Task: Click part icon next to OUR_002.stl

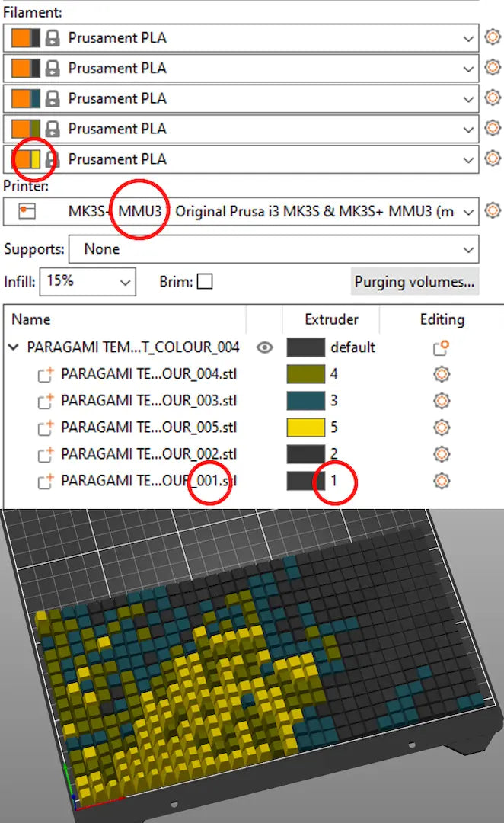Action: pyautogui.click(x=46, y=454)
